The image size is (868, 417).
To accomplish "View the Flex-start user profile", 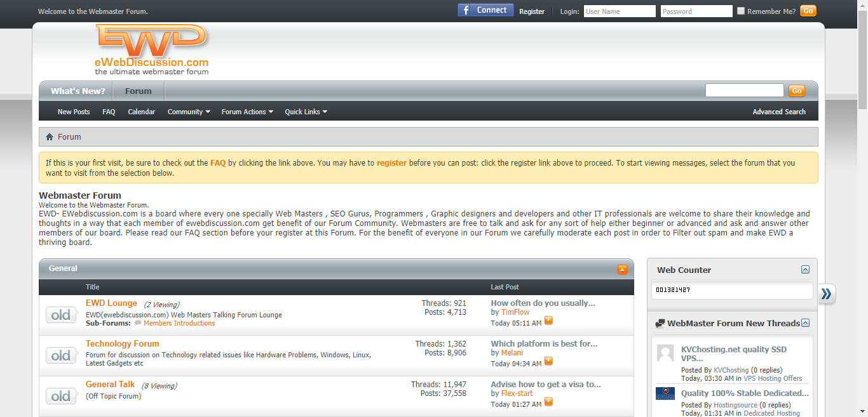I will click(x=517, y=394).
